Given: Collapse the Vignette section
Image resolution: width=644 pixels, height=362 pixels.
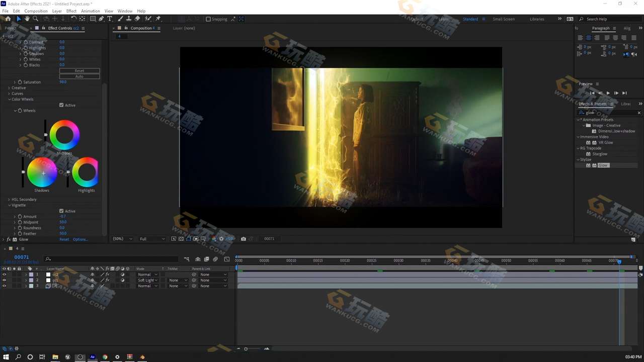Looking at the screenshot, I should pos(9,205).
